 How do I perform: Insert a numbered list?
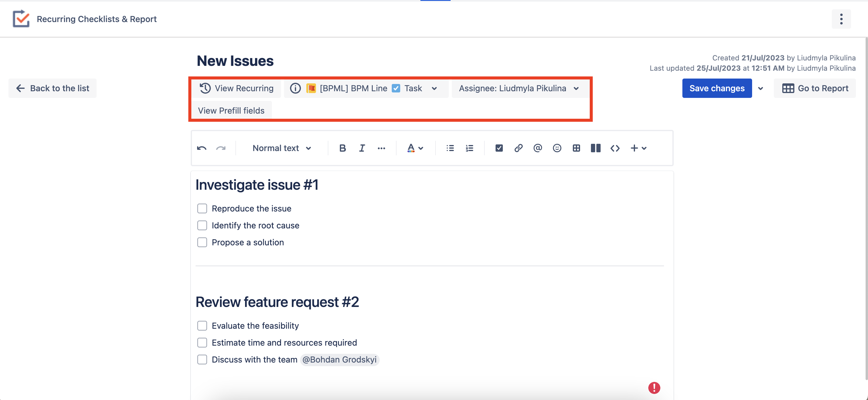click(x=469, y=148)
